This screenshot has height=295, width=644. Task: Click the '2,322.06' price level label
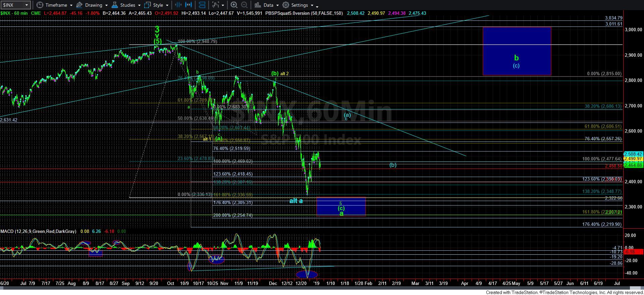coord(613,198)
